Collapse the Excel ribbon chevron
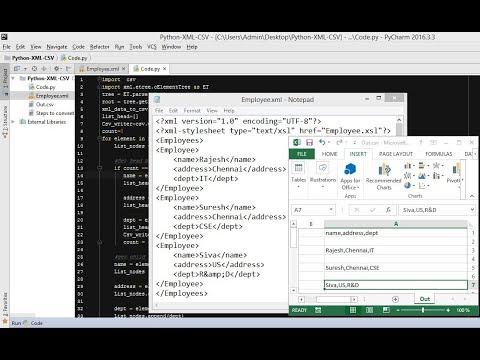Image resolution: width=480 pixels, height=360 pixels. [x=472, y=196]
